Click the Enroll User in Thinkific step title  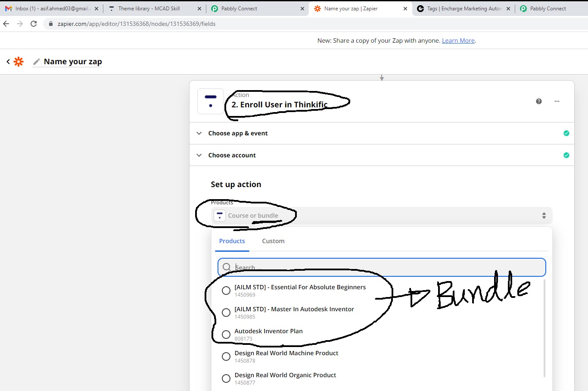[279, 105]
